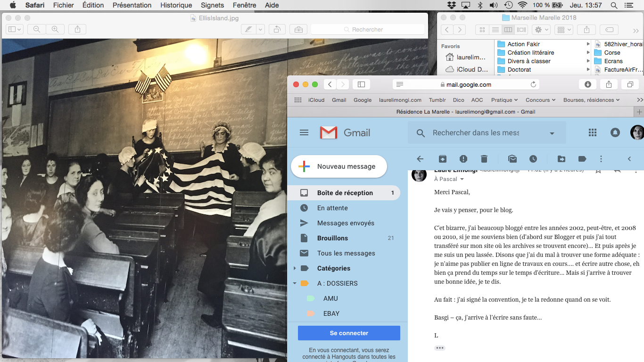Click the Nouveau message button
The width and height of the screenshot is (644, 362).
tap(339, 166)
